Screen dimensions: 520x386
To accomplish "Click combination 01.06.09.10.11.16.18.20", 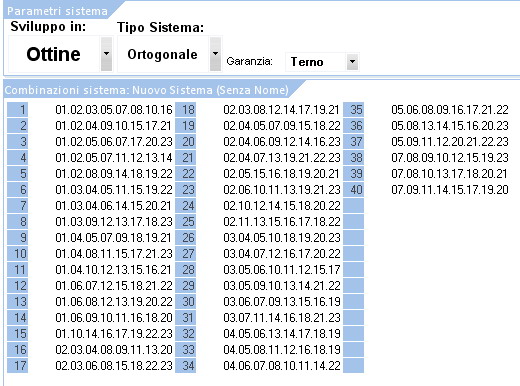I will tap(114, 318).
